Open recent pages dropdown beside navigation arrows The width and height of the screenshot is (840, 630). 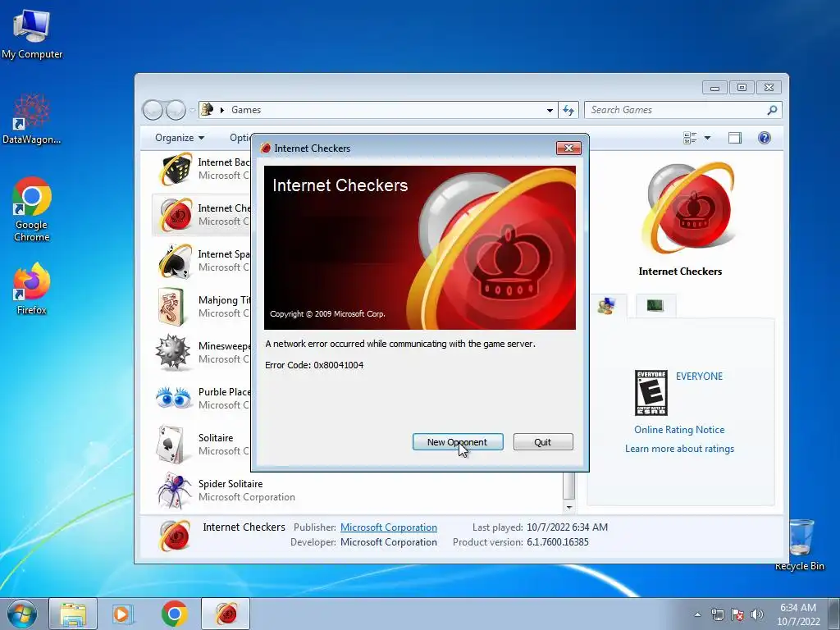[192, 111]
